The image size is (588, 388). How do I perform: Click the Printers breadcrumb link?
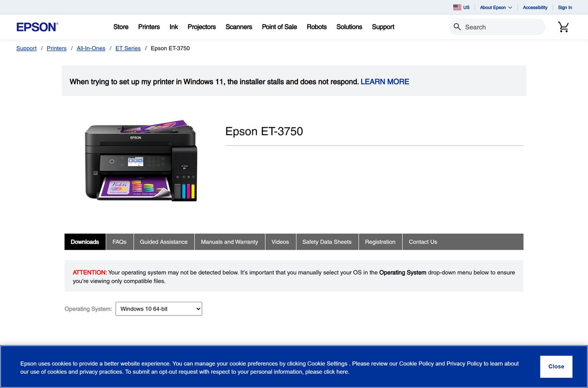click(57, 48)
